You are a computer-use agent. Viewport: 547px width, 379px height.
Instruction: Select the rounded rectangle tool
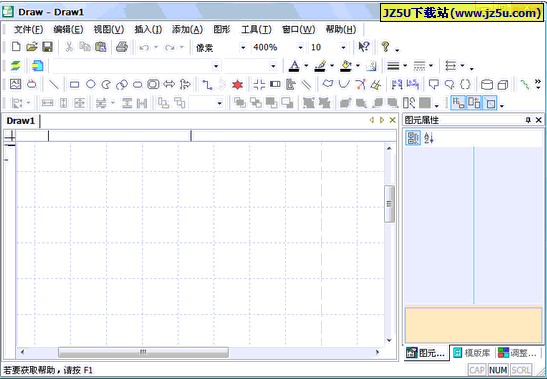138,84
